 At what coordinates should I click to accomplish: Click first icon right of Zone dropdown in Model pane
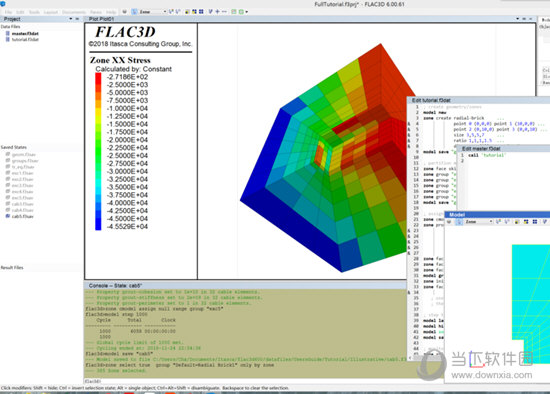pyautogui.click(x=498, y=222)
